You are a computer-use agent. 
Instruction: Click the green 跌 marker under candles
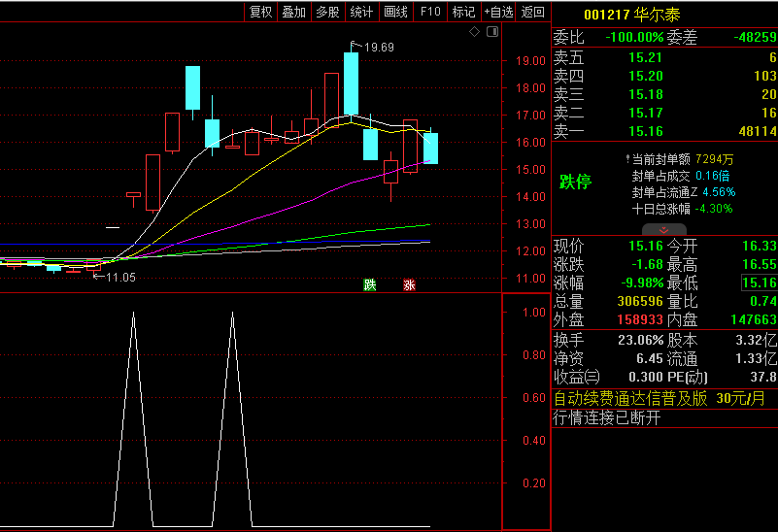pyautogui.click(x=370, y=284)
